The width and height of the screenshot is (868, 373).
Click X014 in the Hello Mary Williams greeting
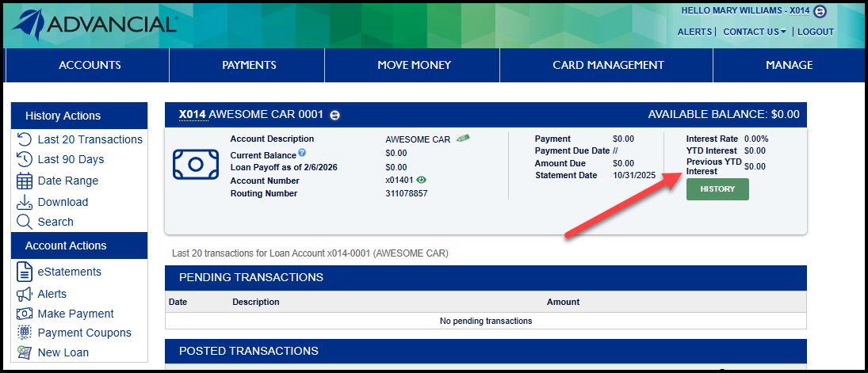tap(799, 10)
